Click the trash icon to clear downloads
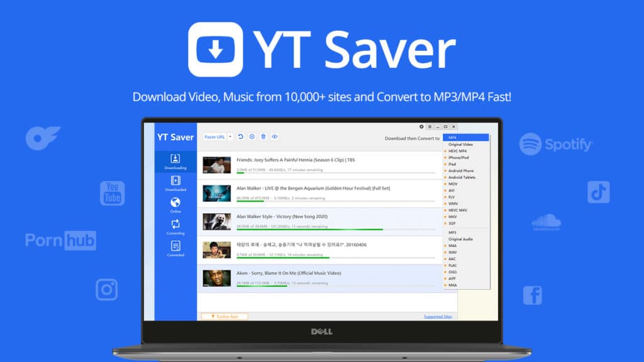The image size is (644, 362). pos(264,137)
